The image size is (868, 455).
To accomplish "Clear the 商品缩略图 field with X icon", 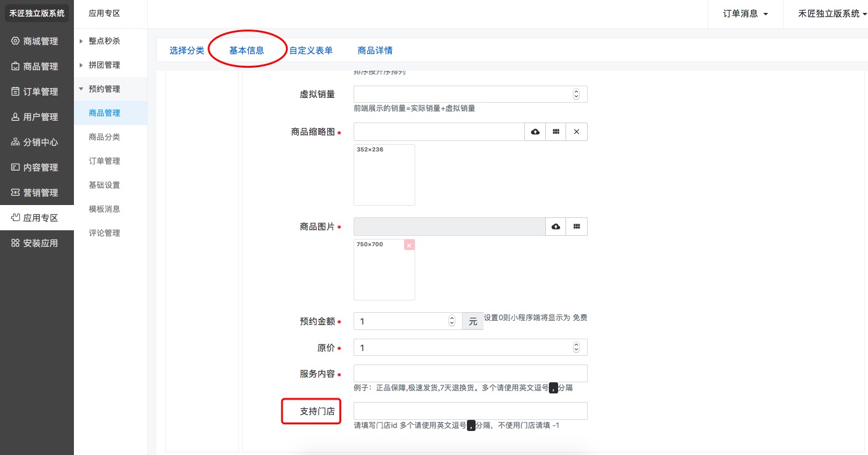I will (x=577, y=132).
